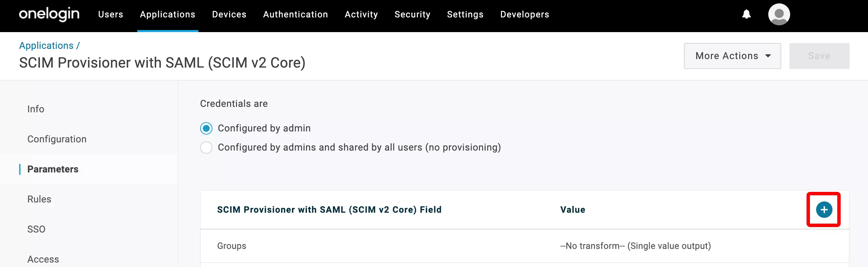This screenshot has width=868, height=267.
Task: Open the Authentication menu
Action: click(x=295, y=14)
